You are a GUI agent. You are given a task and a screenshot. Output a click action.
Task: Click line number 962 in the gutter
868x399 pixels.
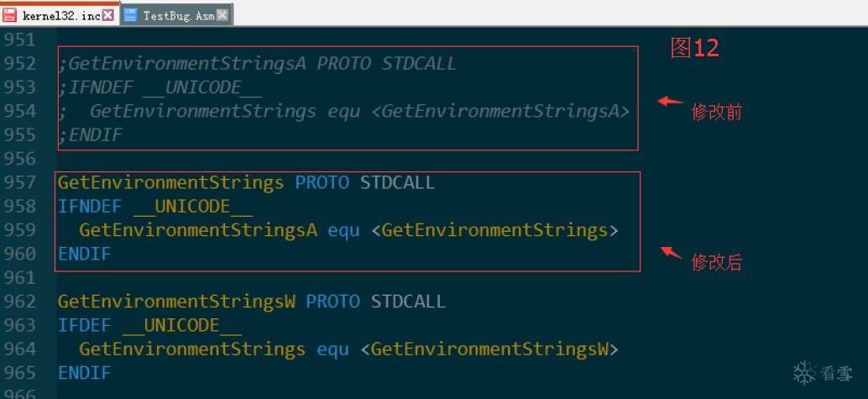click(x=20, y=302)
